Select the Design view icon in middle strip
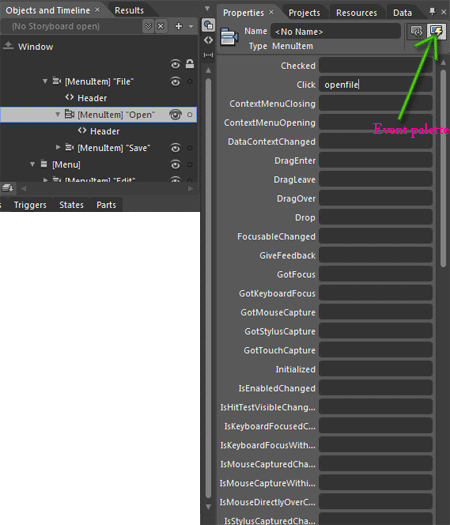This screenshot has height=525, width=450. coord(208,25)
